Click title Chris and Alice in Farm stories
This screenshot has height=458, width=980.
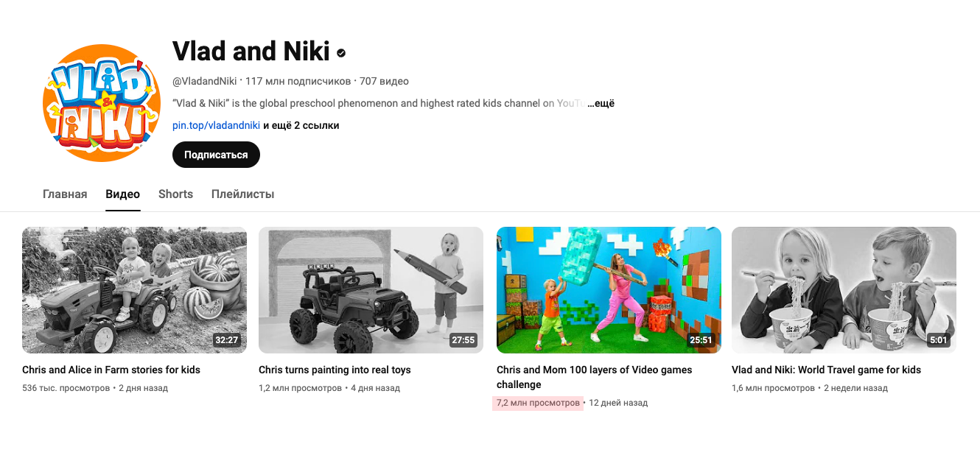[x=111, y=370]
